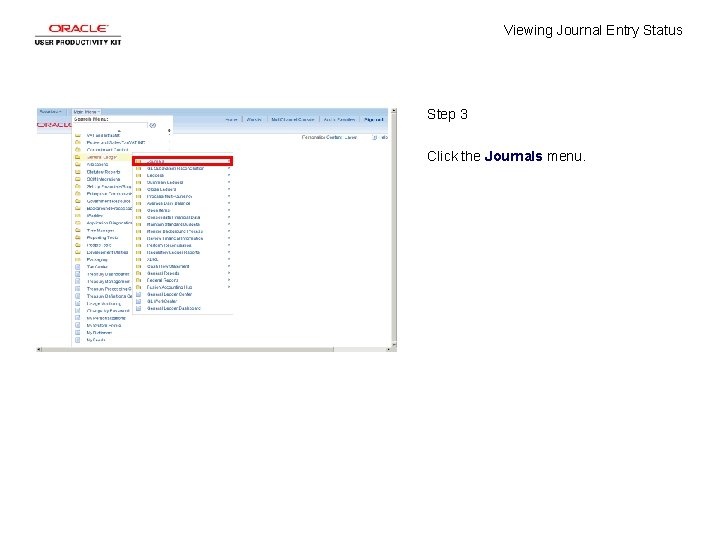Image resolution: width=720 pixels, height=540 pixels.
Task: Open Review Financial Information menu item
Action: (x=175, y=238)
